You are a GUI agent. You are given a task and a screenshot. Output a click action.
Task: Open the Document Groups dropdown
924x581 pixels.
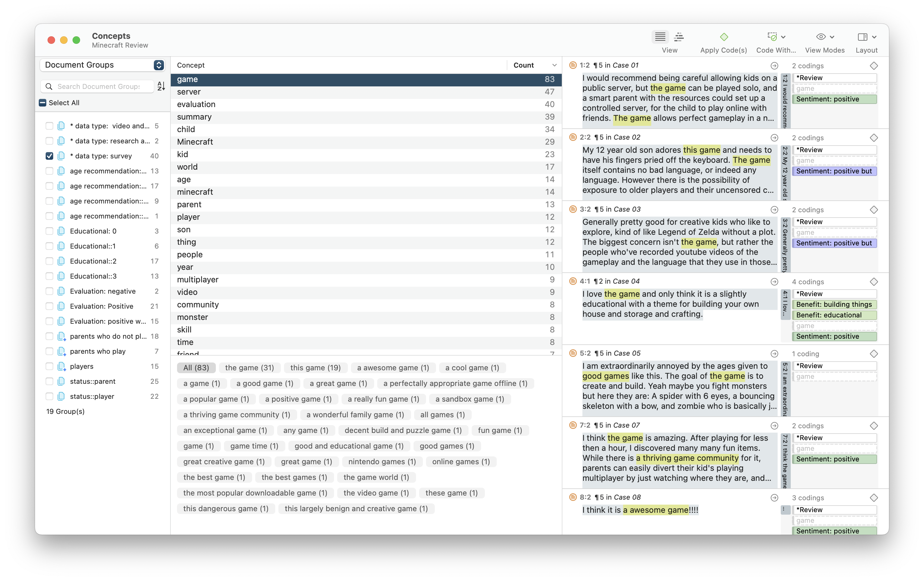[103, 65]
